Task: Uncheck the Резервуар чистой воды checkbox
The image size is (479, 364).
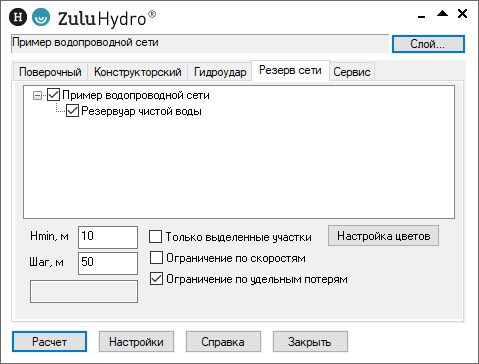Action: 72,111
